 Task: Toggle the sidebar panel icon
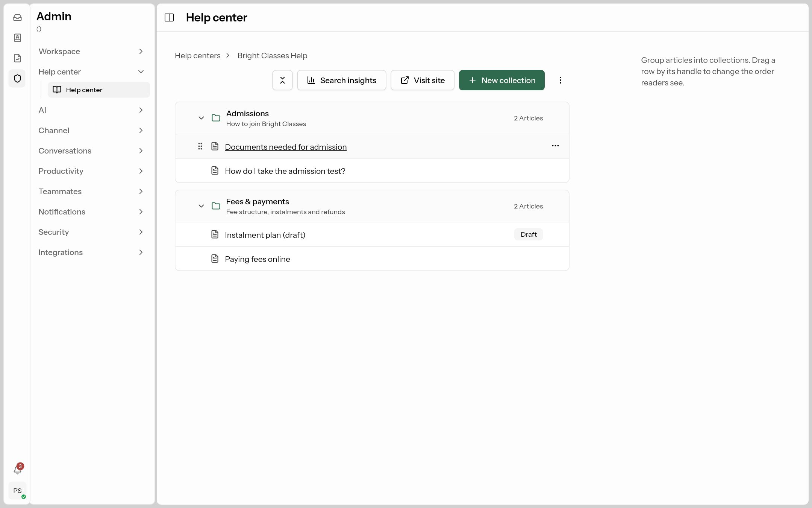[x=169, y=18]
